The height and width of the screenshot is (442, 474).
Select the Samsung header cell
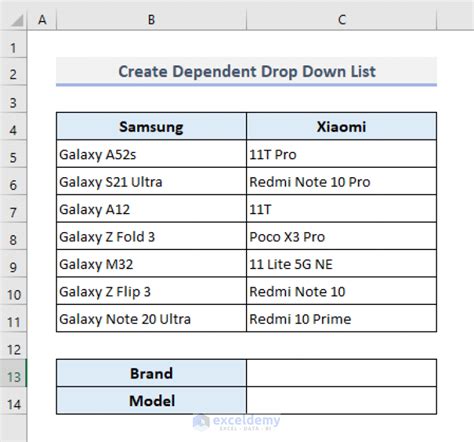click(x=151, y=126)
